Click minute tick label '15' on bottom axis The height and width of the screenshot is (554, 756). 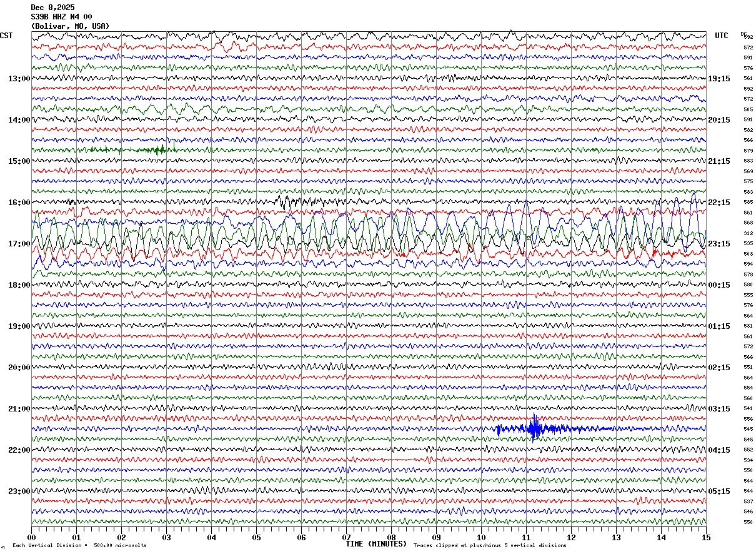click(706, 538)
